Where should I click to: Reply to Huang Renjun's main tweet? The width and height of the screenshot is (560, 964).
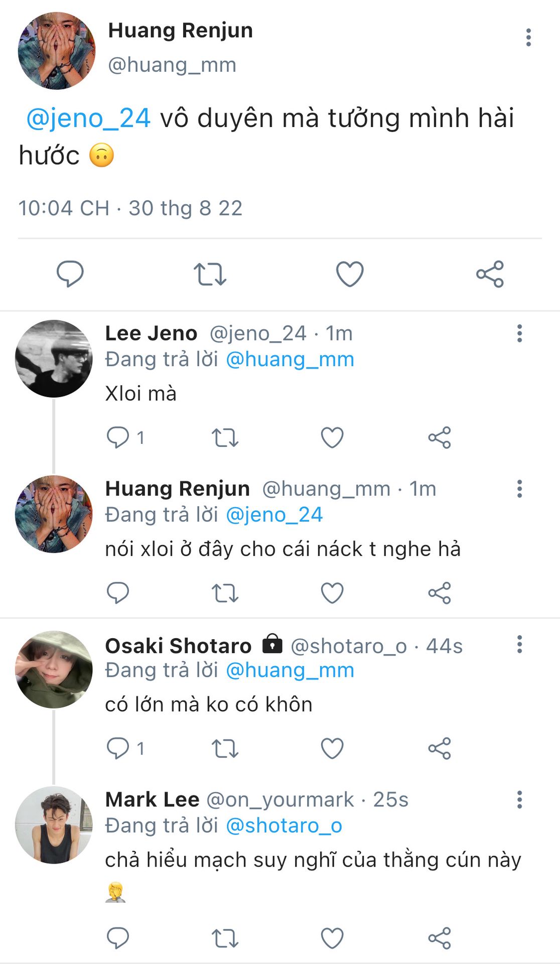[70, 274]
